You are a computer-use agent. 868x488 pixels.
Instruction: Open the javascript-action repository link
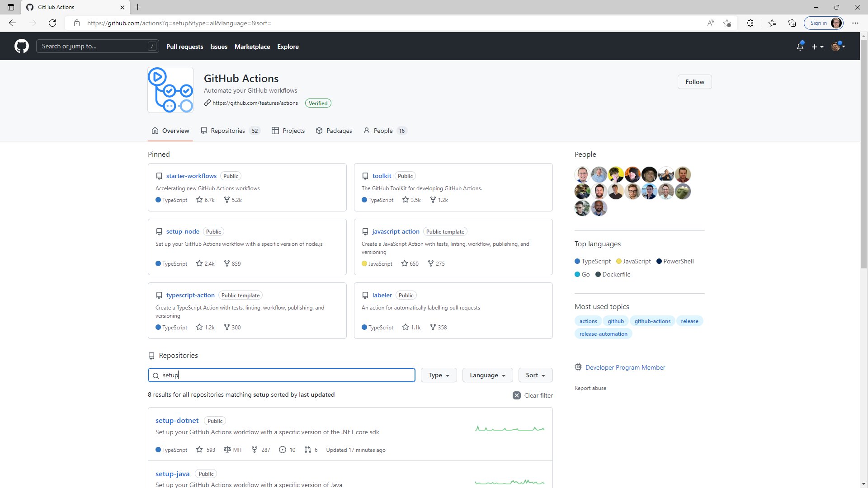[x=396, y=231]
